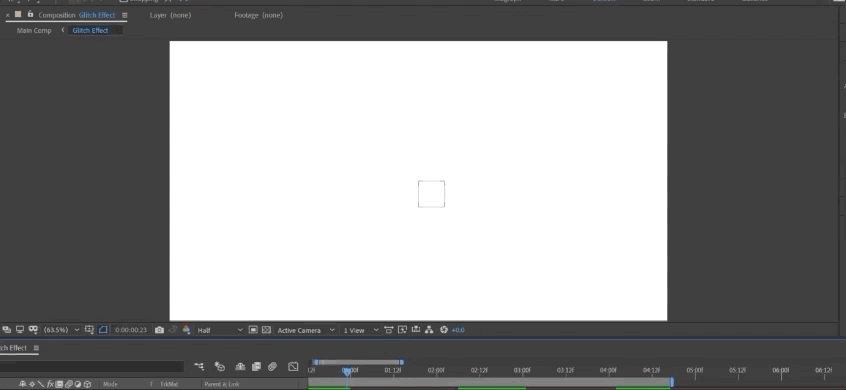
Task: Toggle the 3D glasses mask view icon
Action: click(x=33, y=330)
